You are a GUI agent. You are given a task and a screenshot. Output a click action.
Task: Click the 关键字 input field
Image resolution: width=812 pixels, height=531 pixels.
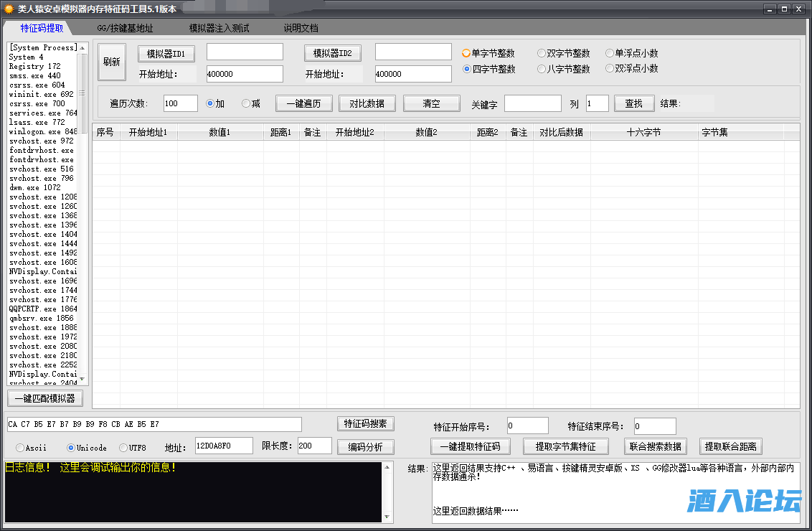(x=532, y=103)
